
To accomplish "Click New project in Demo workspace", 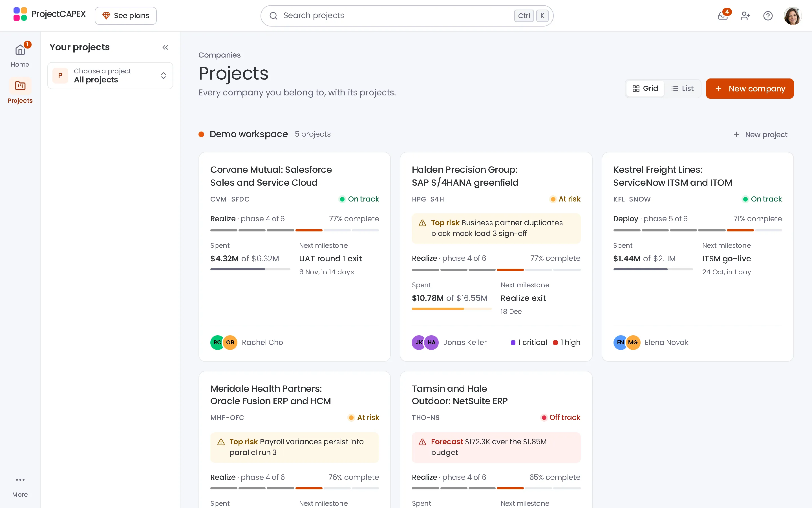I will [x=760, y=135].
